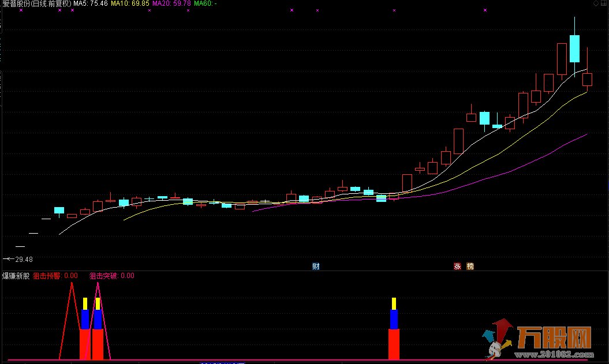
Task: Click the MA5: 75.46 label
Action: pos(91,3)
